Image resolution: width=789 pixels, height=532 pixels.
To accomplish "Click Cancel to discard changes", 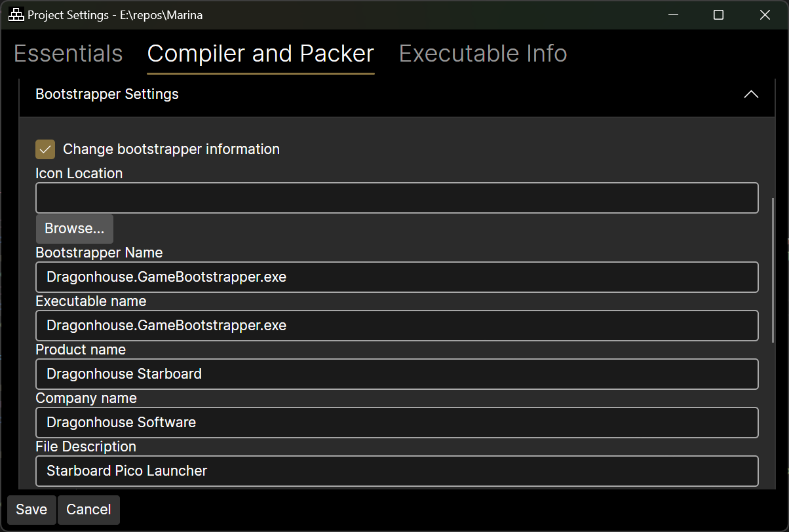I will point(88,510).
